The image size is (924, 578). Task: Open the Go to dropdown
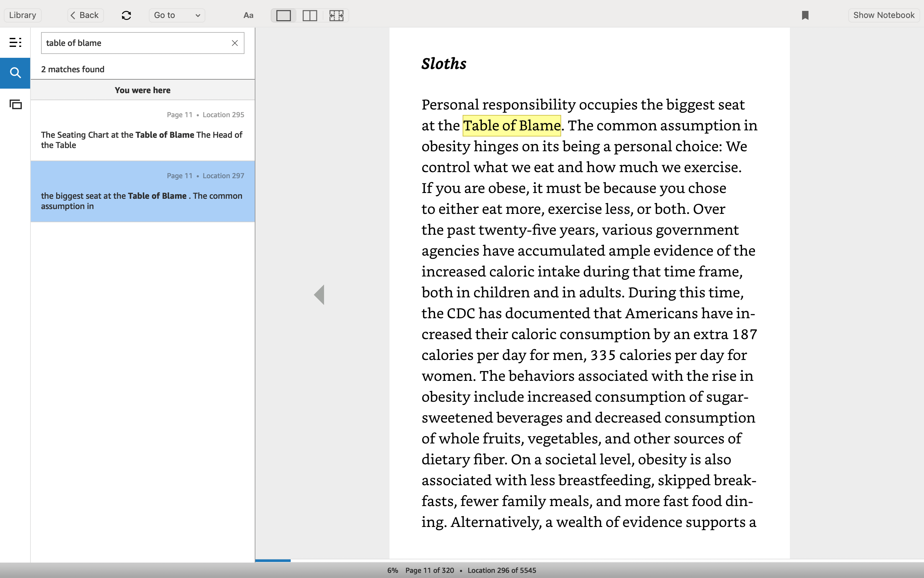coord(177,15)
